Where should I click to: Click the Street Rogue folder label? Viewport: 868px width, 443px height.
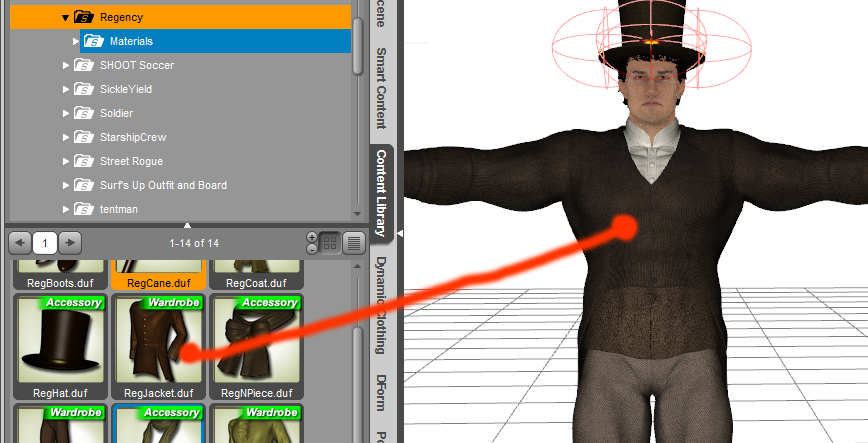point(131,162)
